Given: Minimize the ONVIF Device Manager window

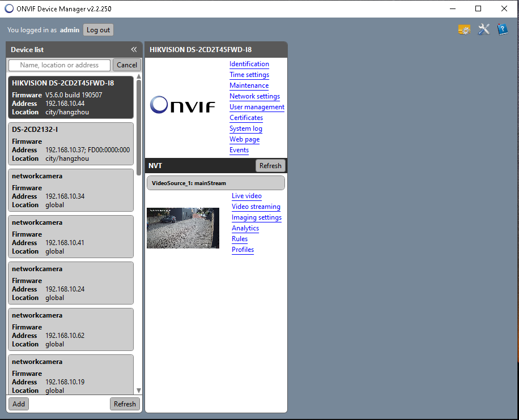Looking at the screenshot, I should click(453, 8).
